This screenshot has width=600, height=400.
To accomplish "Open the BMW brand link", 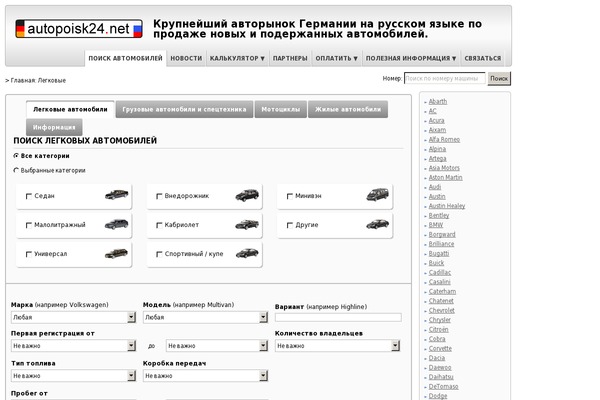I will (436, 225).
